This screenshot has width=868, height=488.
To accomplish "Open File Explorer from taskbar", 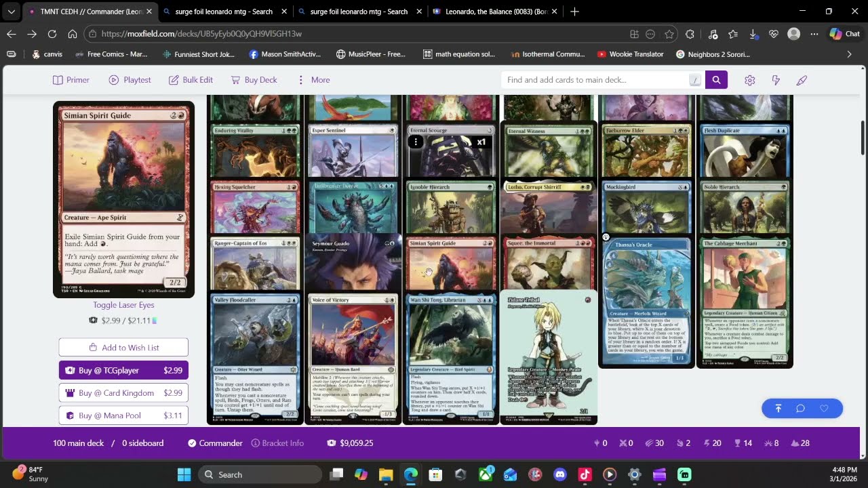I will click(385, 474).
